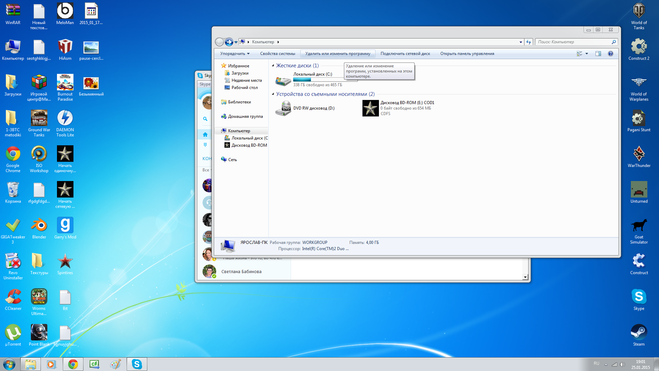Screen dimensions: 659x371
Task: Open Chrome from the taskbar
Action: [73, 364]
